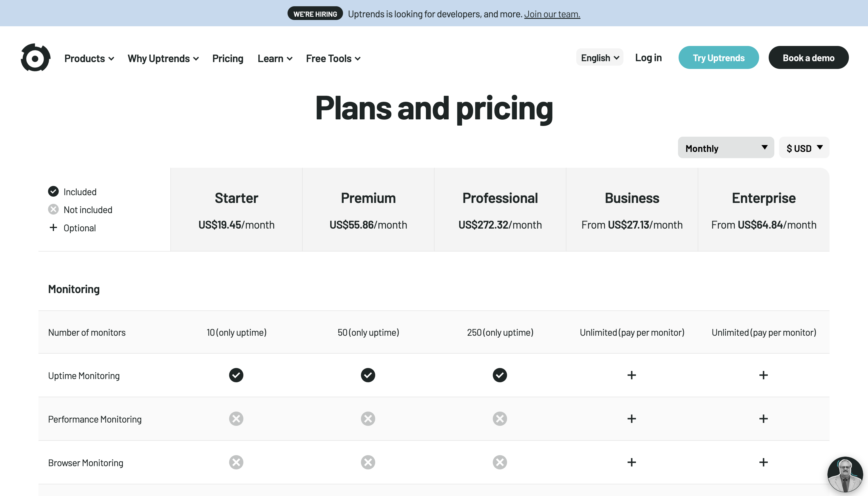Click Performance Monitoring X icon for Professional

tap(500, 418)
